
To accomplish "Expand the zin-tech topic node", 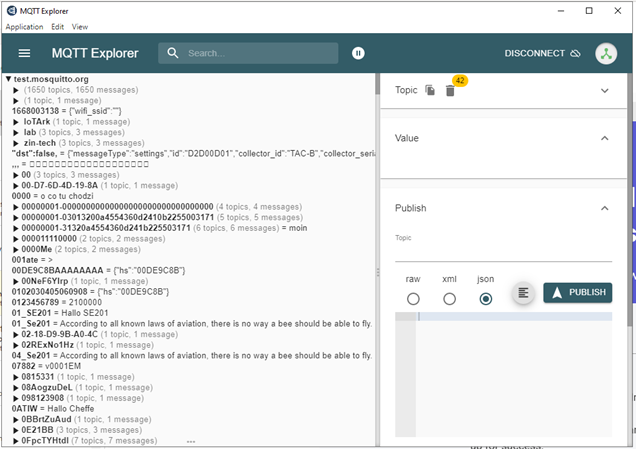I will pos(16,143).
